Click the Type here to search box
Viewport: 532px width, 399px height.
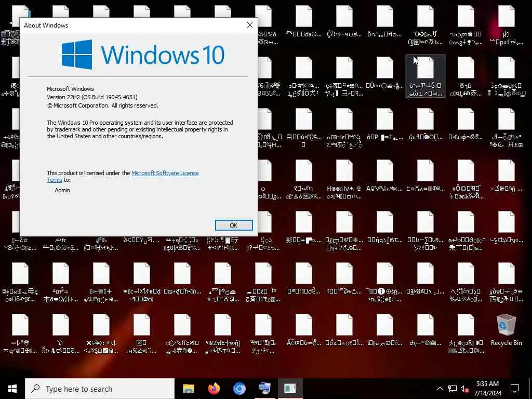[99, 389]
